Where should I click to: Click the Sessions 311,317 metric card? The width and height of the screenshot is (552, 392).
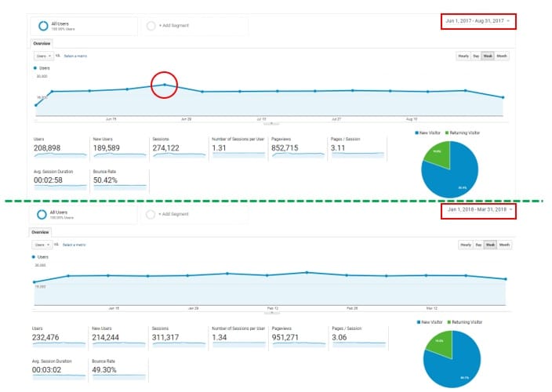[x=176, y=333]
